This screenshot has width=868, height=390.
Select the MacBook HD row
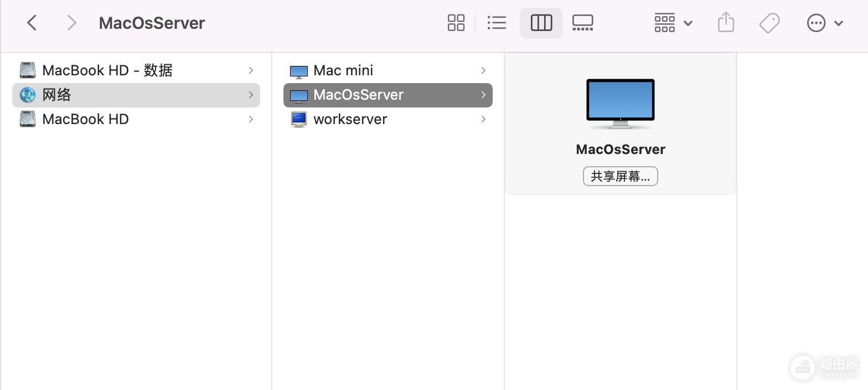pos(136,119)
